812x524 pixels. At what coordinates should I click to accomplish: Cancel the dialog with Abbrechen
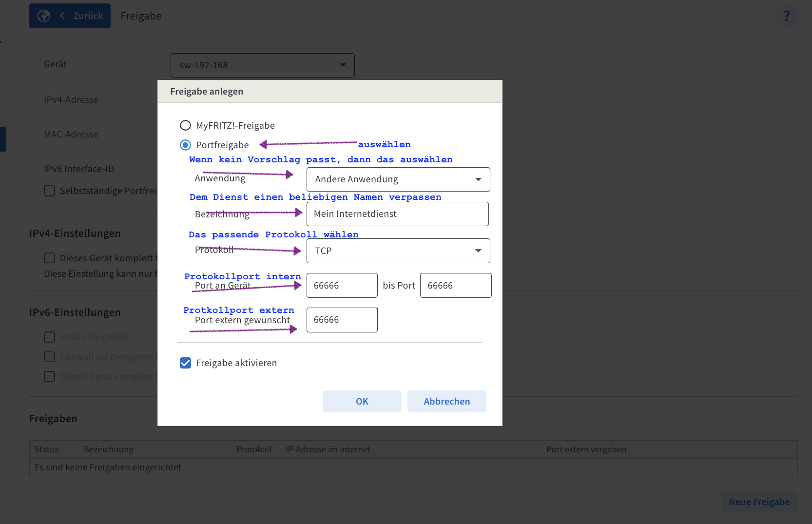[447, 401]
